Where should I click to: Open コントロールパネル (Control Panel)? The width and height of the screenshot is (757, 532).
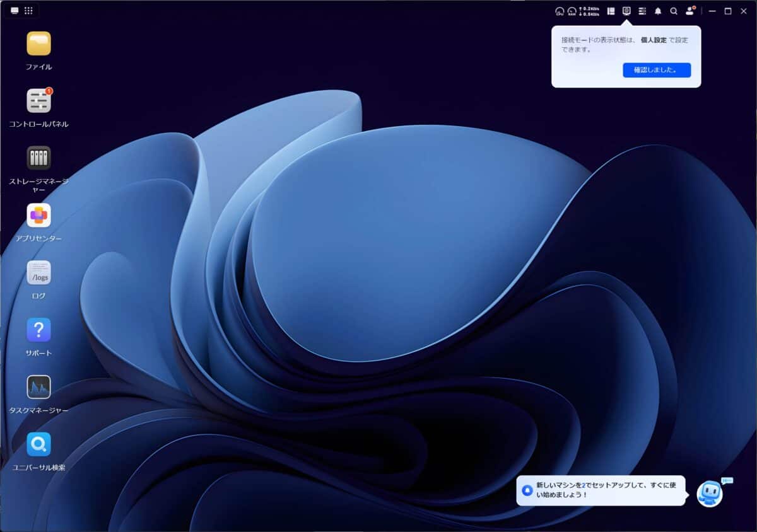pyautogui.click(x=38, y=101)
